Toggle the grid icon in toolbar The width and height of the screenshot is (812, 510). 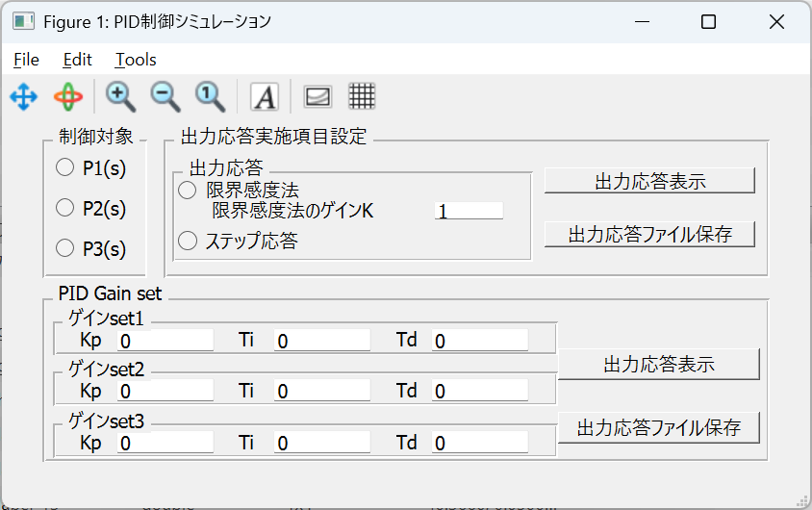point(362,96)
